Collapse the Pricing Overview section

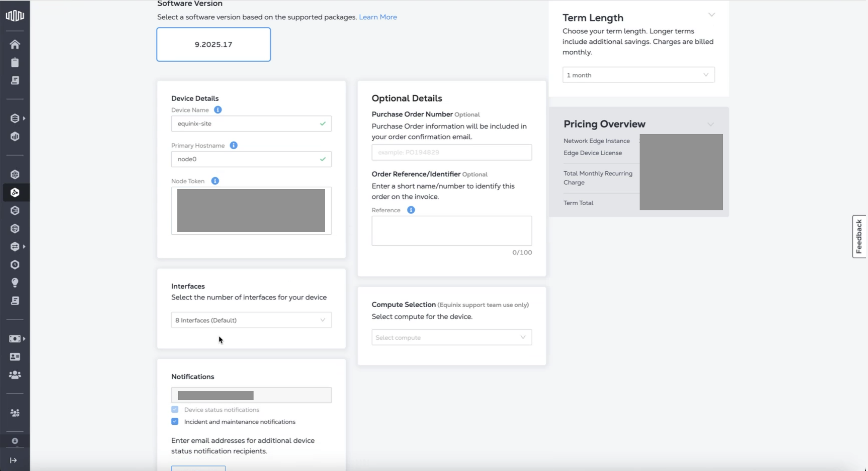(711, 124)
